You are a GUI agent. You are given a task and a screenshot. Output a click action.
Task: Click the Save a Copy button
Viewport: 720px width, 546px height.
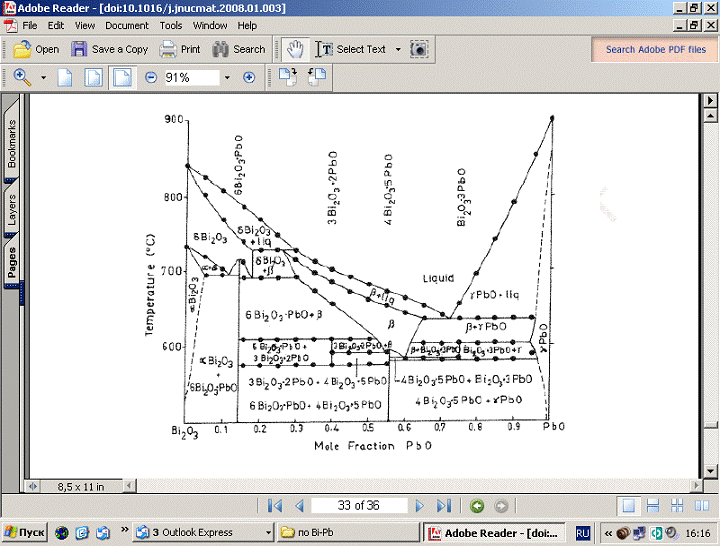(x=109, y=49)
